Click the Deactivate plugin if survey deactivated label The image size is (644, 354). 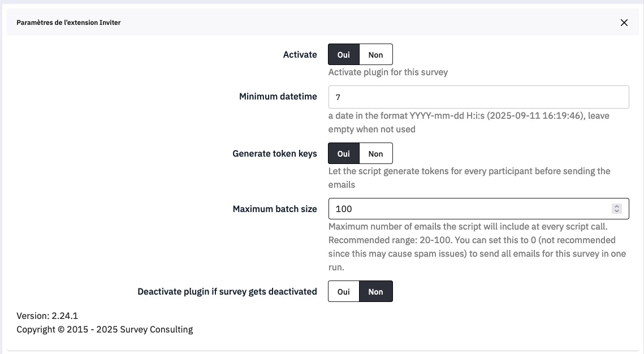tap(227, 292)
